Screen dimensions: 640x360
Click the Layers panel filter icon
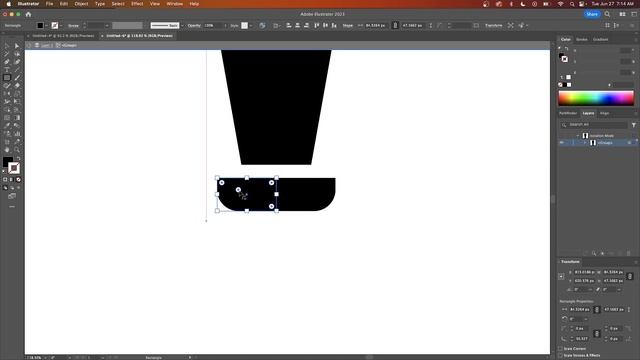[x=633, y=125]
